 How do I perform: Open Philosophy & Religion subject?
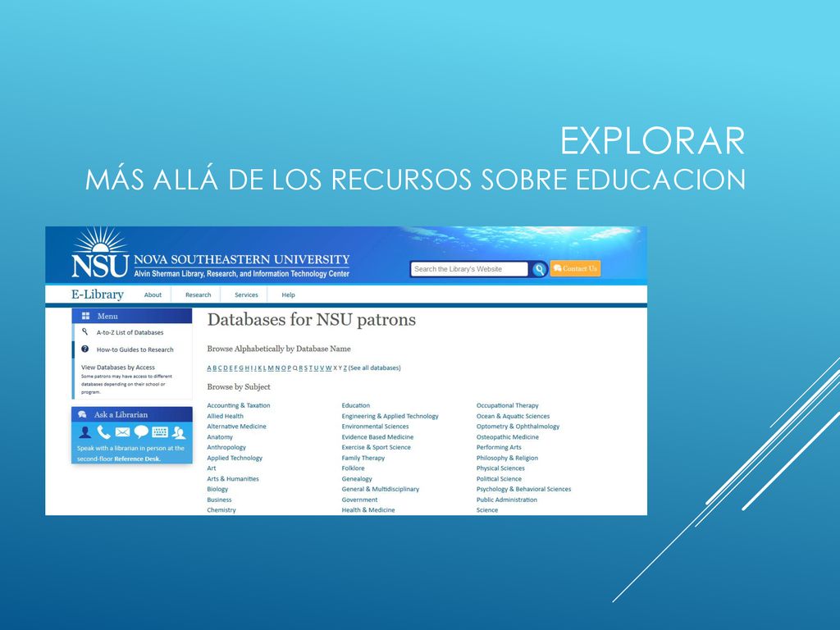pos(507,458)
